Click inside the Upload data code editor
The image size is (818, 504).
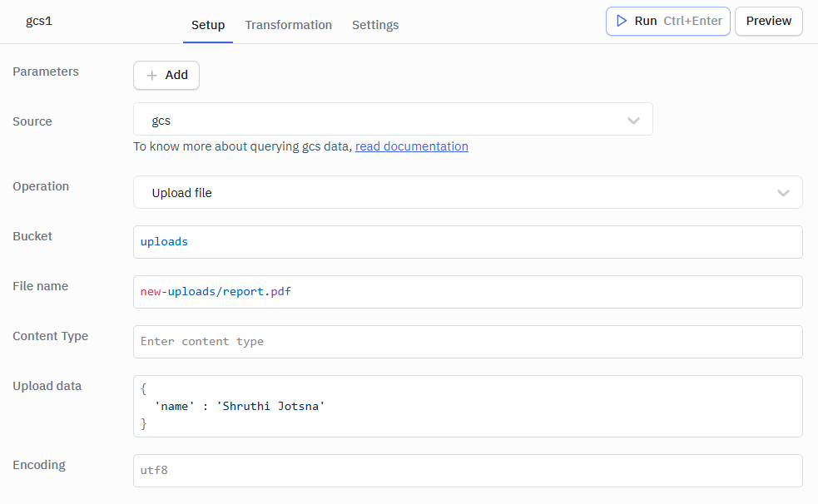466,406
